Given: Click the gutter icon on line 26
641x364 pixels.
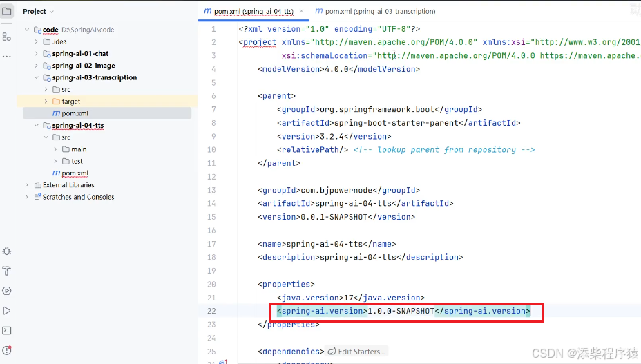Looking at the screenshot, I should point(224,362).
